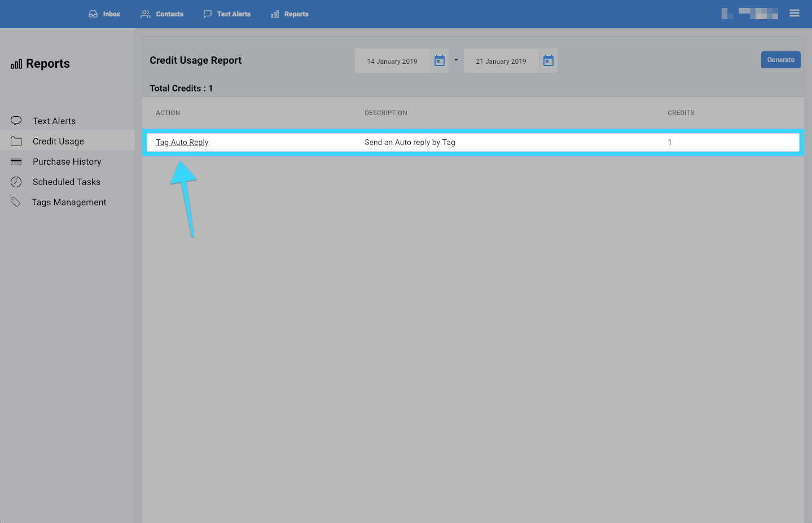
Task: Click the Total Credits : 1 label
Action: pos(181,88)
